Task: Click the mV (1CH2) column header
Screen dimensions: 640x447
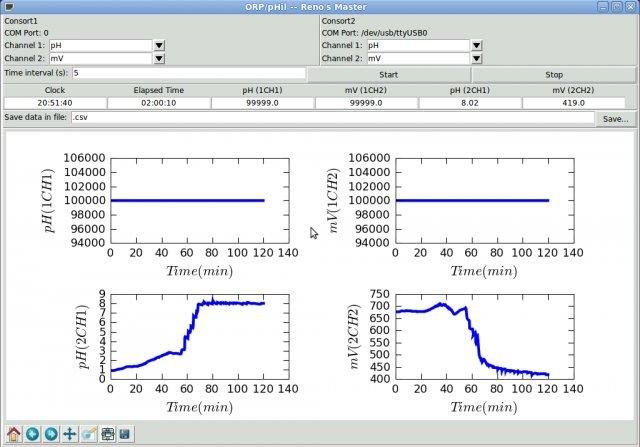Action: (x=366, y=90)
